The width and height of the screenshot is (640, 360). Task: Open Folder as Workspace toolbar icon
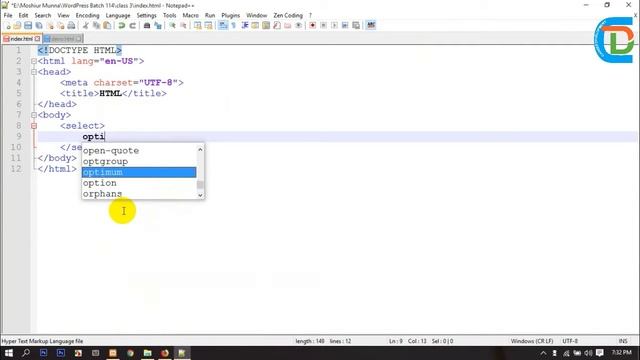pyautogui.click(x=288, y=25)
